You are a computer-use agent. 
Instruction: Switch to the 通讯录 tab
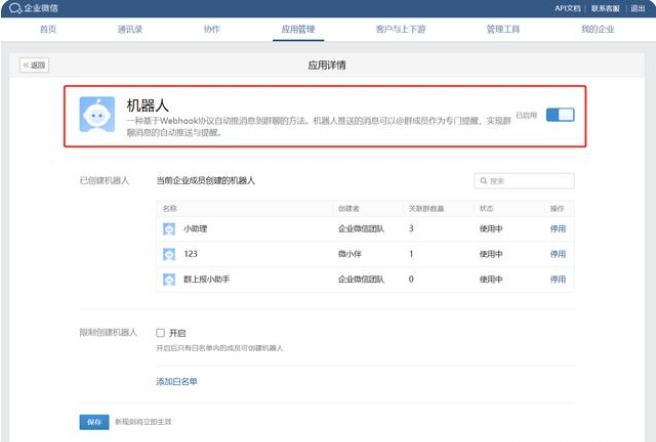pyautogui.click(x=130, y=29)
